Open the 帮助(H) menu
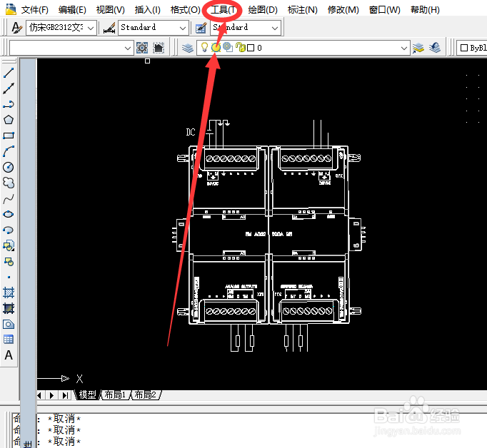 pos(425,10)
